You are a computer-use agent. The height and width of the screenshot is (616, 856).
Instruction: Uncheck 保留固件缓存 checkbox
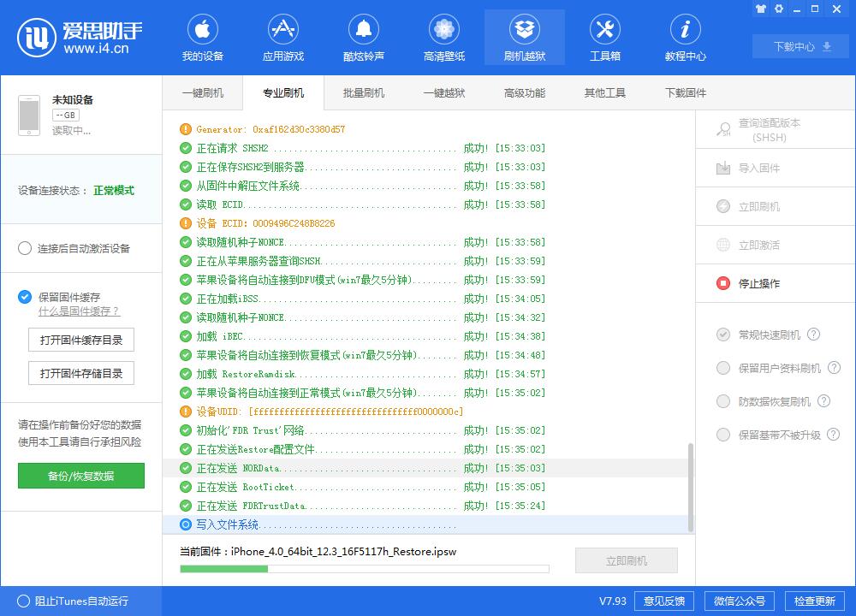25,297
